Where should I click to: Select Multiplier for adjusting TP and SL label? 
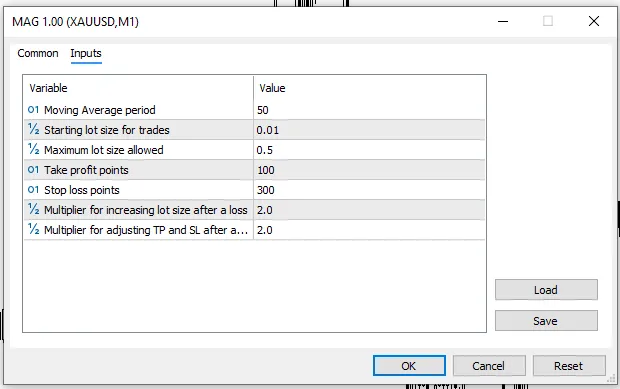tap(146, 230)
